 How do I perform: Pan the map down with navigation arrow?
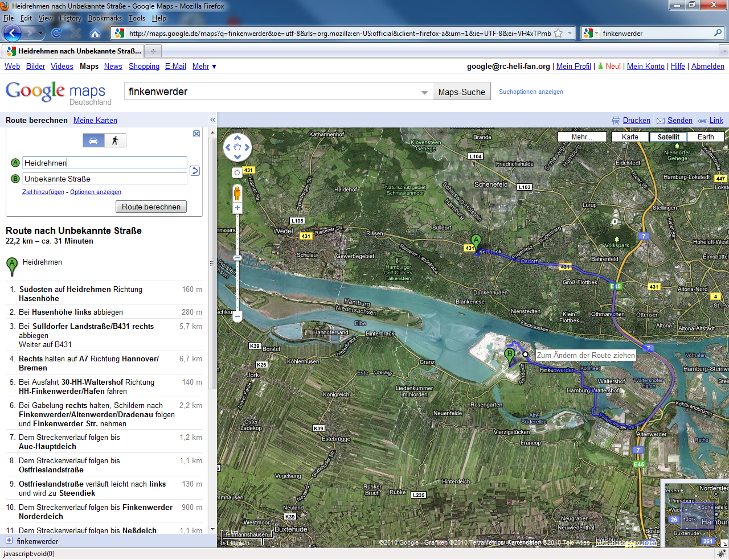237,157
